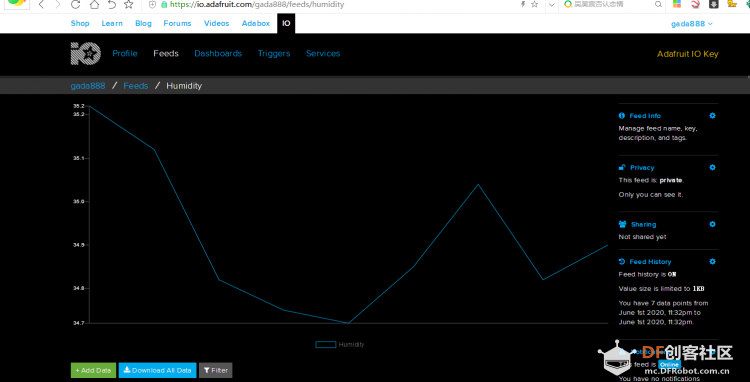Click the browser forward arrow

(x=58, y=5)
